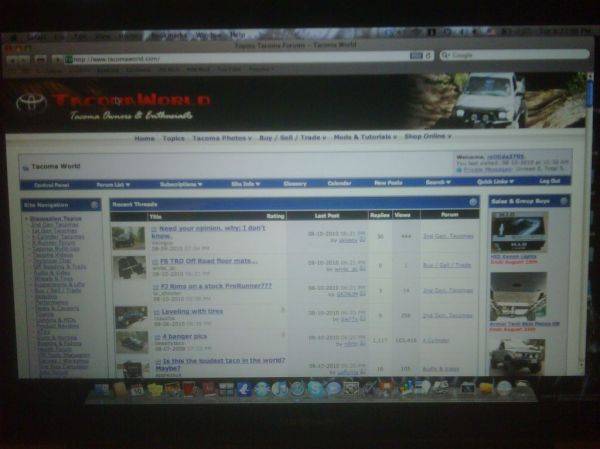This screenshot has width=600, height=449.
Task: Open thread 'A banger pics'
Action: coord(184,336)
